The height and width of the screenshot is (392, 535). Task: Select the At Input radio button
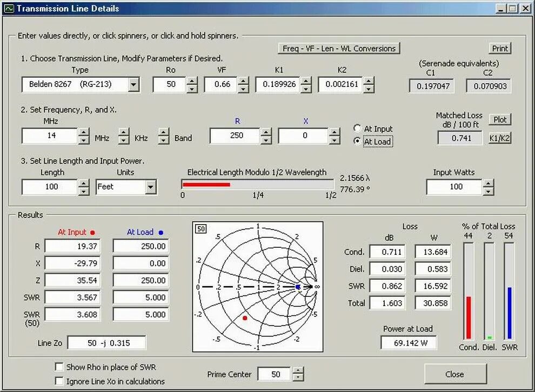pos(357,128)
